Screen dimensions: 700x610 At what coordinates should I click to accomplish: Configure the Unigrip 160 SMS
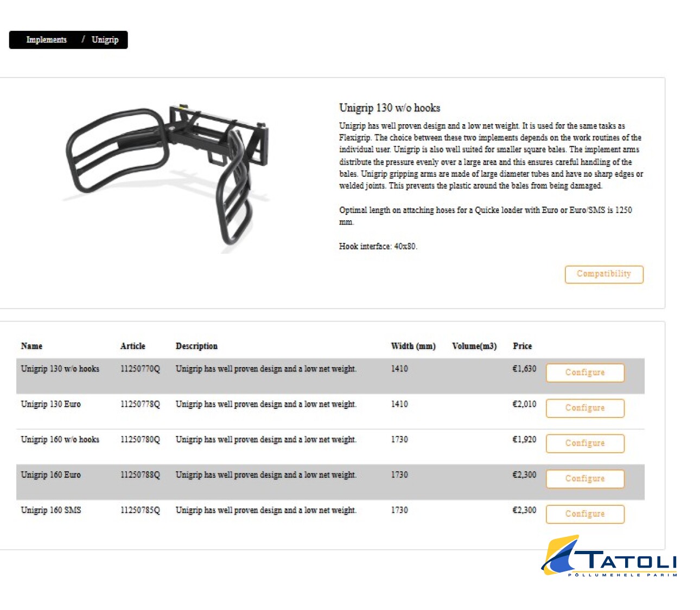(x=585, y=513)
